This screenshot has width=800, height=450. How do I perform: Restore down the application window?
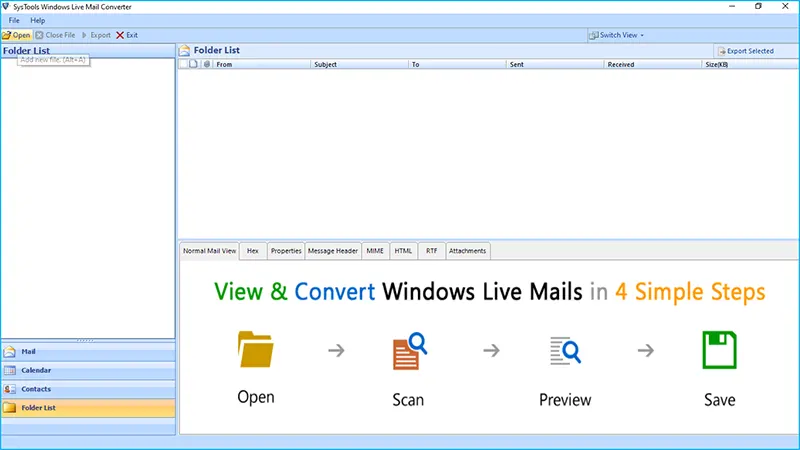(758, 7)
